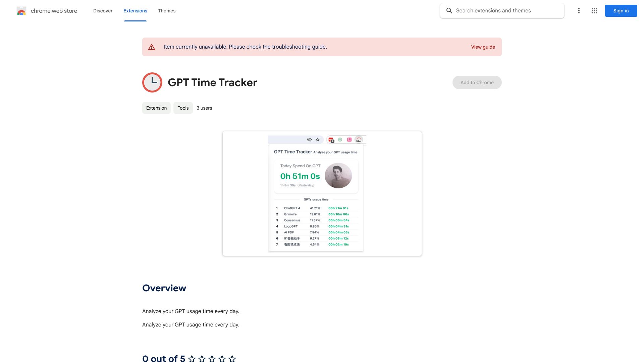Click the Add to Chrome button

click(x=477, y=82)
